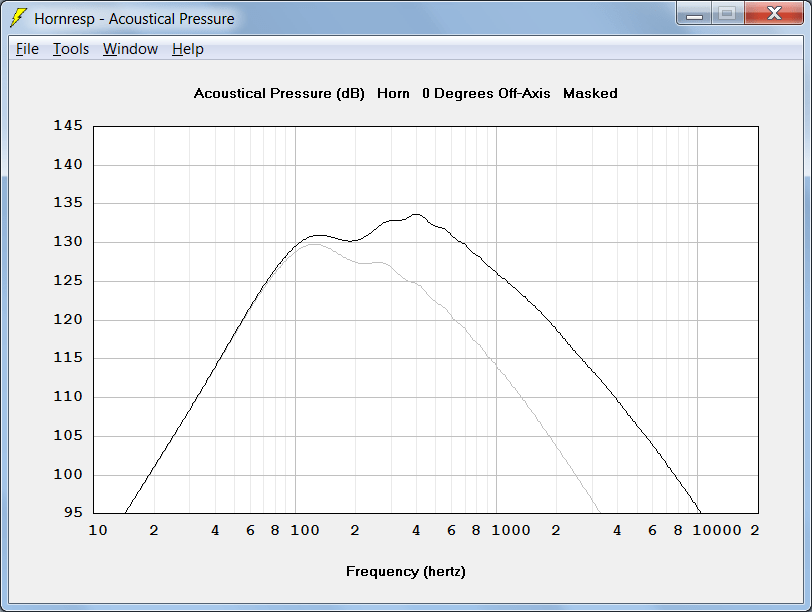
Task: Click the '10' frequency axis label
Action: [98, 530]
